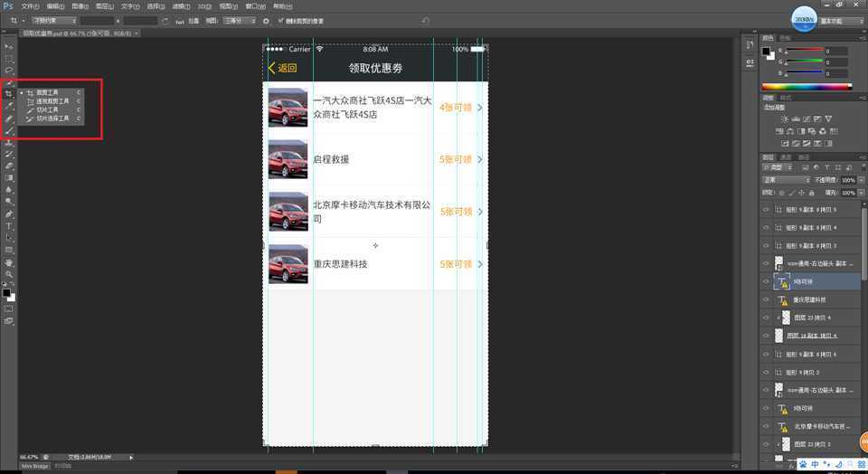868x474 pixels.
Task: Add a Levels adjustment
Action: tap(796, 118)
